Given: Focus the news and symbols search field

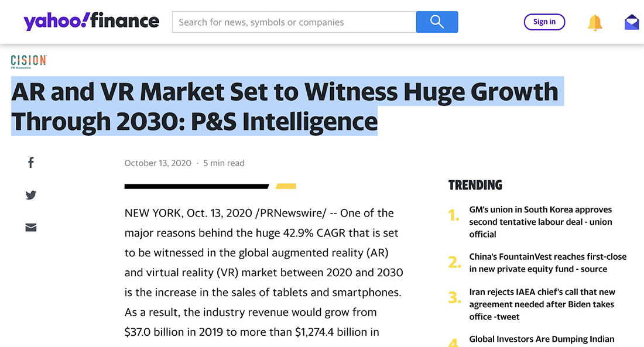Looking at the screenshot, I should pyautogui.click(x=294, y=22).
